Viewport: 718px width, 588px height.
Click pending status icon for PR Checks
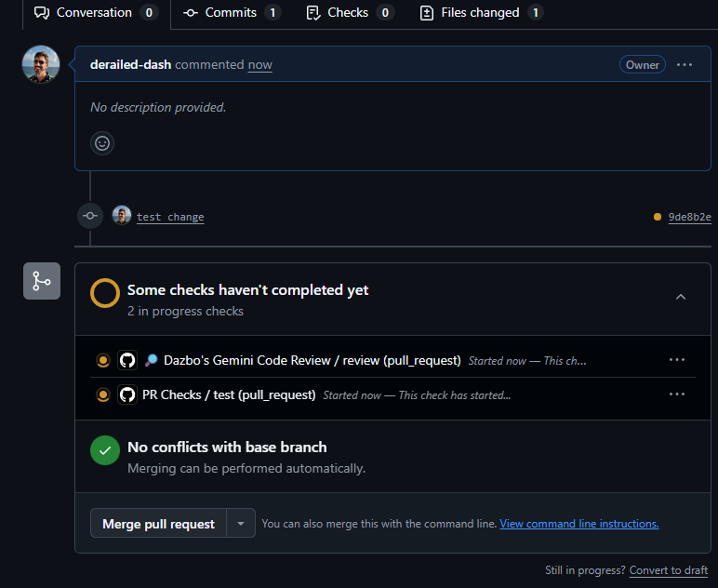pyautogui.click(x=103, y=394)
